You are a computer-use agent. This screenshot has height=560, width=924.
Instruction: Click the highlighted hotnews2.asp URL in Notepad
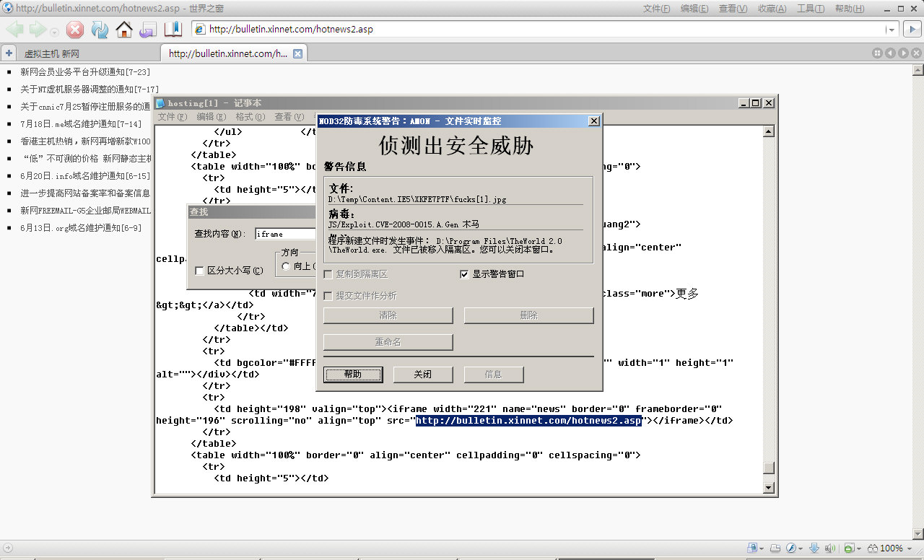coord(528,421)
